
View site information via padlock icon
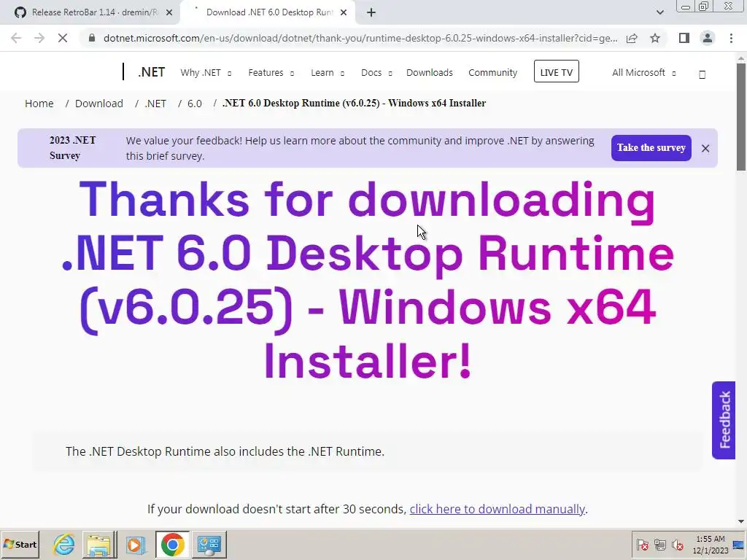pyautogui.click(x=92, y=38)
